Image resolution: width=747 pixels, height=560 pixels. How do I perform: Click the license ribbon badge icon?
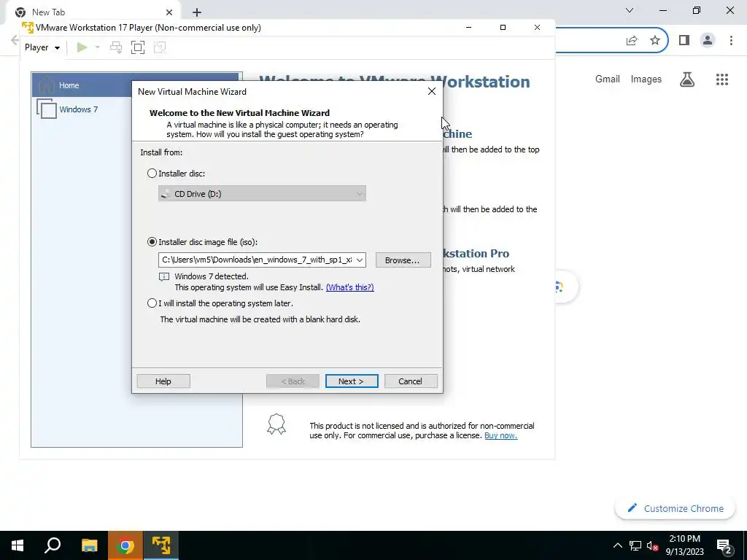[x=276, y=424]
